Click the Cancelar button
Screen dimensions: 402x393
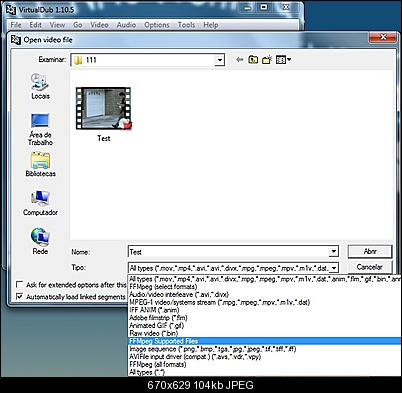pyautogui.click(x=370, y=267)
